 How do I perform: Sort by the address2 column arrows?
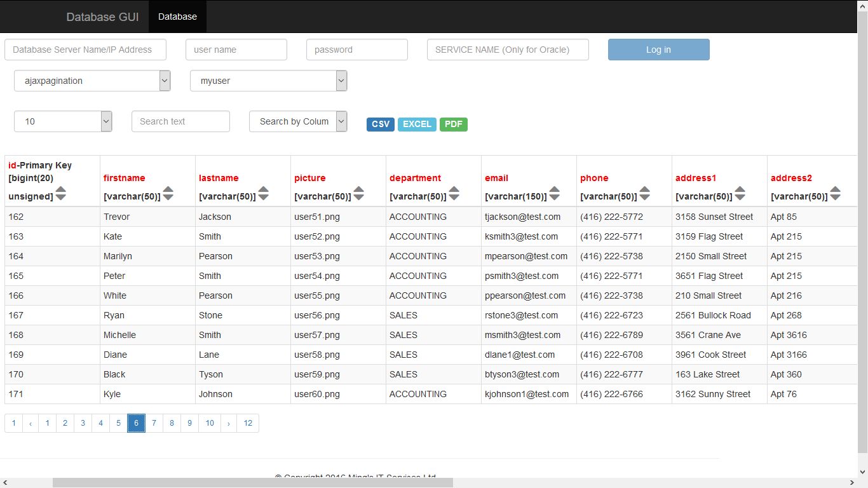(835, 194)
